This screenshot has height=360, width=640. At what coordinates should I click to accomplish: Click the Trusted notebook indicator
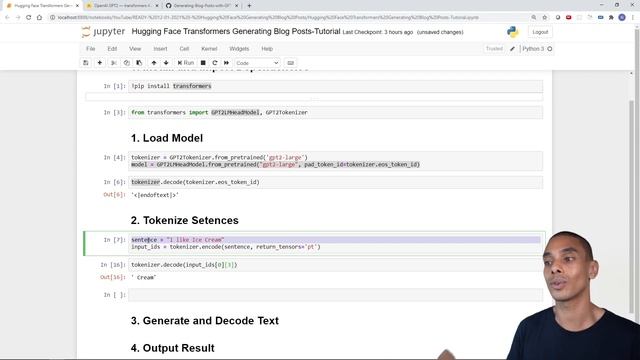pyautogui.click(x=494, y=49)
